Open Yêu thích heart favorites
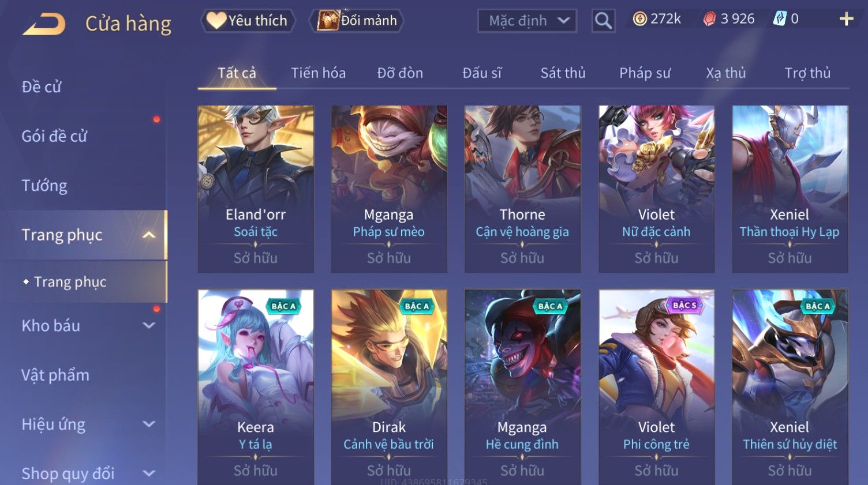 click(x=248, y=21)
